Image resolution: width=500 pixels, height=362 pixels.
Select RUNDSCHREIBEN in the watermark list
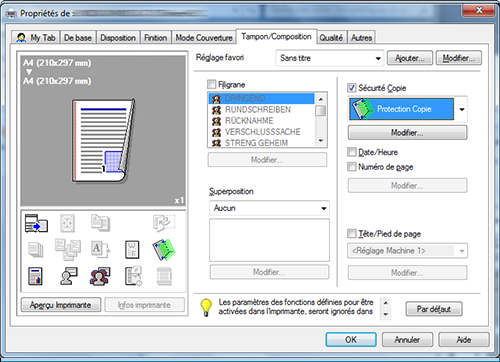pyautogui.click(x=261, y=110)
